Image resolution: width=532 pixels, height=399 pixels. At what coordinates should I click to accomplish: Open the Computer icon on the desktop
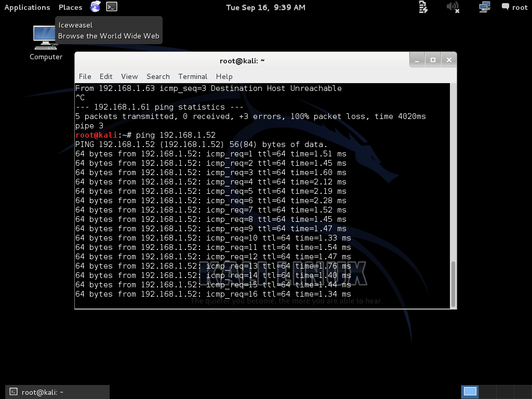pos(45,41)
